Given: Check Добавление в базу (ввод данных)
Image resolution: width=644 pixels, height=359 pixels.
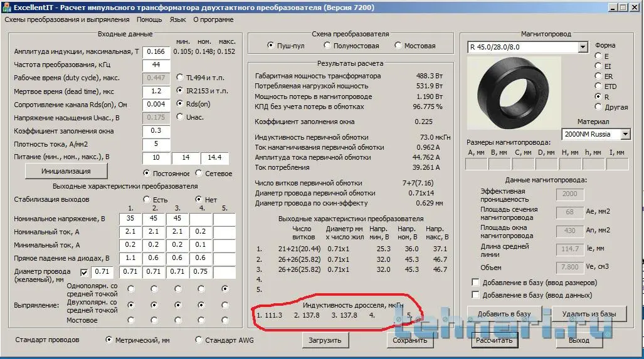Looking at the screenshot, I should pyautogui.click(x=475, y=294).
